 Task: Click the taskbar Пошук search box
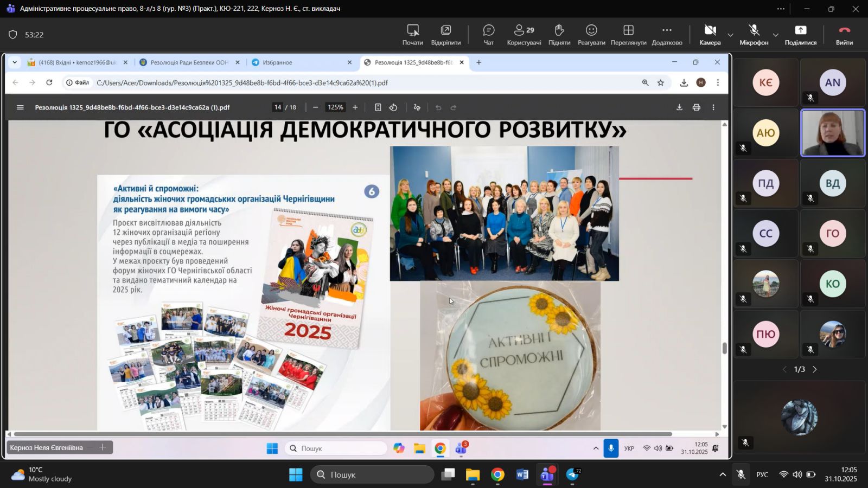click(372, 475)
